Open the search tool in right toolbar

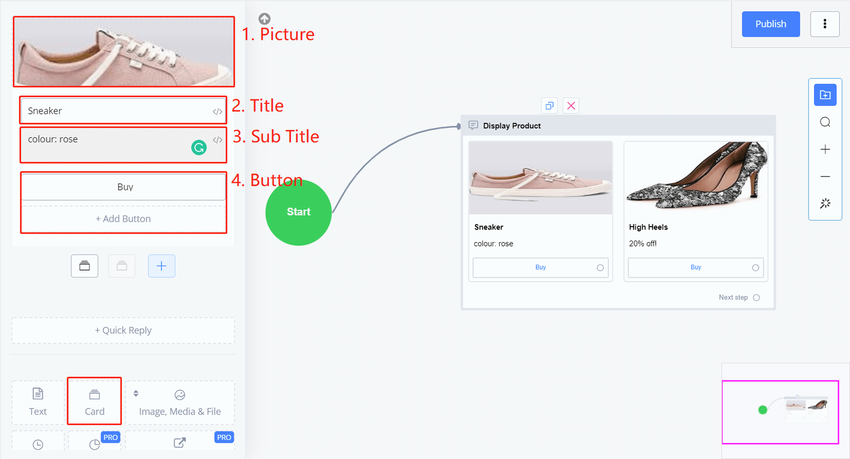tap(825, 122)
